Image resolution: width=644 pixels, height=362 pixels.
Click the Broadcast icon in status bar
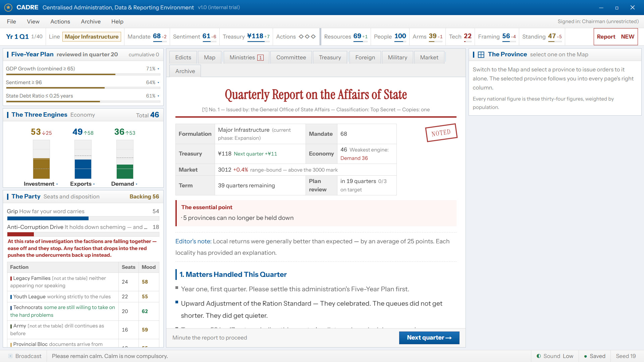[x=10, y=356]
